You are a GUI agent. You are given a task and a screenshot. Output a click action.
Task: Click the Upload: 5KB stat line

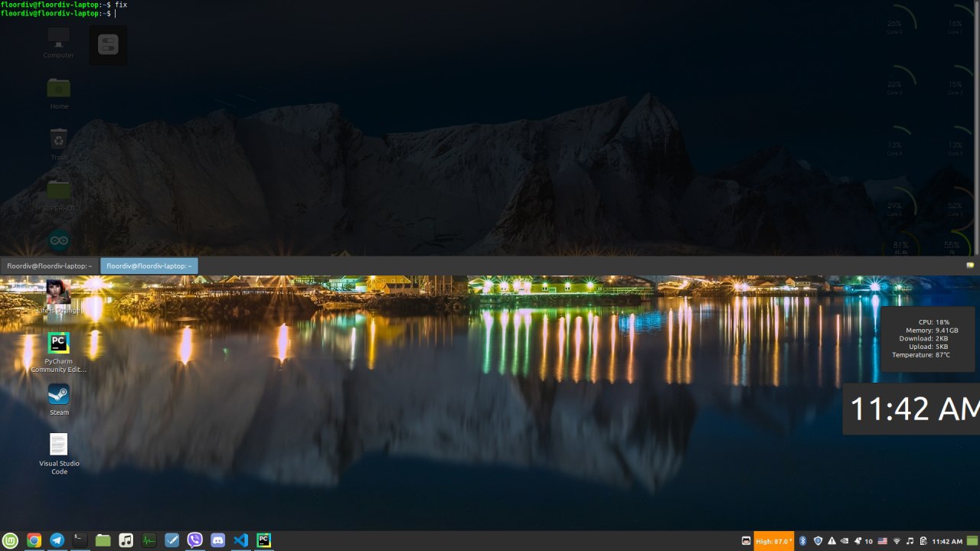pyautogui.click(x=928, y=347)
